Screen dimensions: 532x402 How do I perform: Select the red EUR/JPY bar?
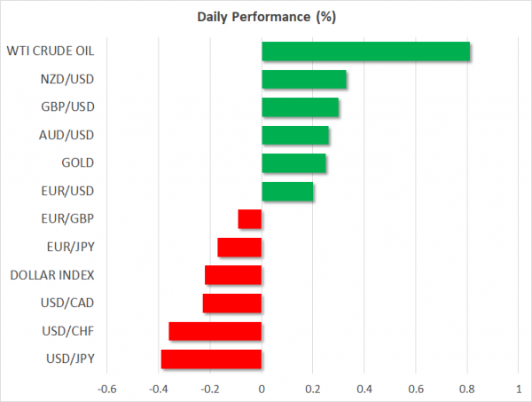pos(239,247)
